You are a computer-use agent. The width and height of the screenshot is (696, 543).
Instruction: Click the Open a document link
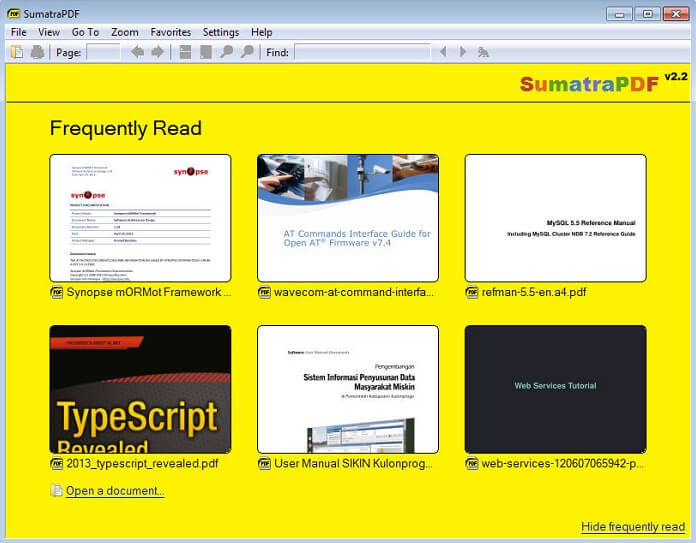tap(115, 491)
